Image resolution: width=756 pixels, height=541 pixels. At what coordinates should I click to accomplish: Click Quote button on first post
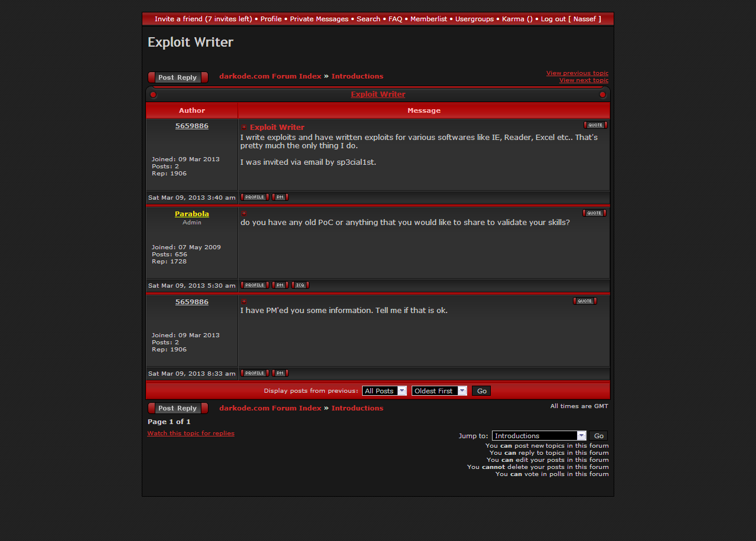(595, 125)
